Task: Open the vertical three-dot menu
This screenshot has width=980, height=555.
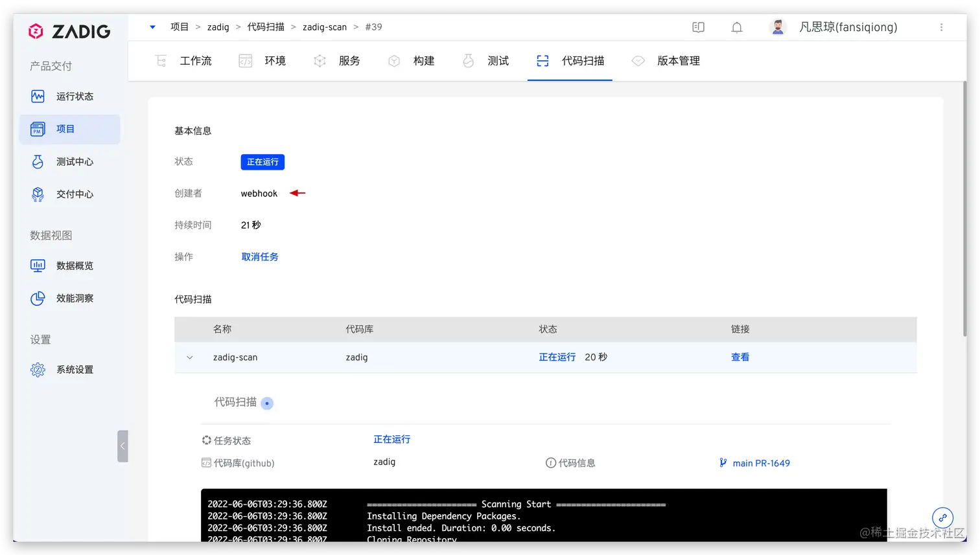Action: [941, 27]
